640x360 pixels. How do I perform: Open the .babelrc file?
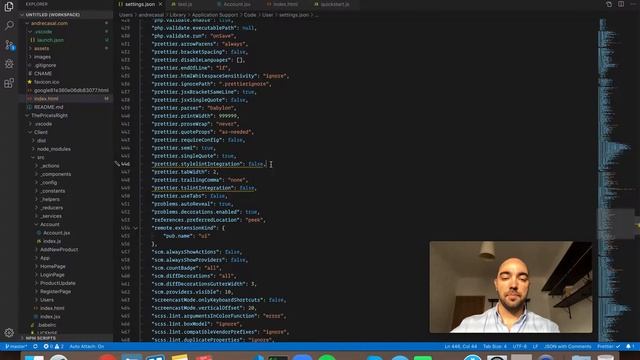(47, 325)
